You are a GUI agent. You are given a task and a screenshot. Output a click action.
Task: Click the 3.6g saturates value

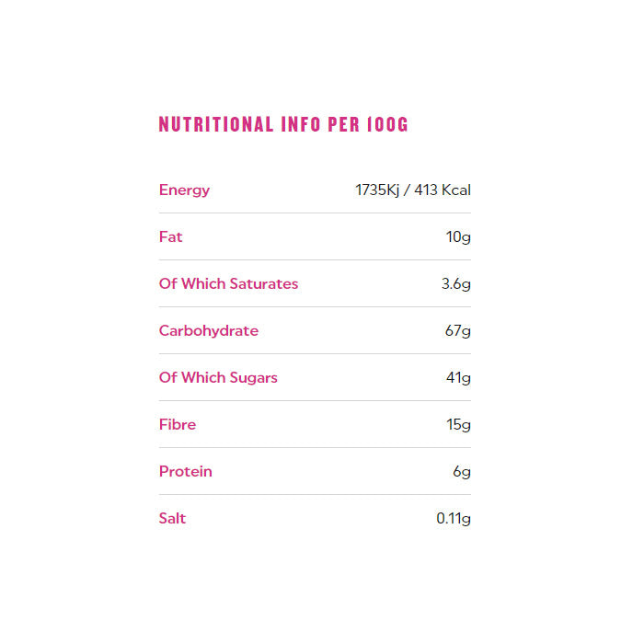click(x=455, y=284)
